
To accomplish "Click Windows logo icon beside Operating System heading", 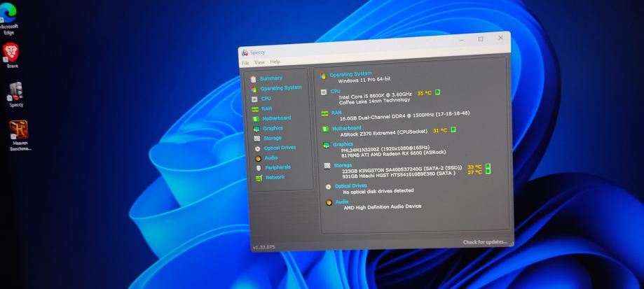I will pos(323,76).
